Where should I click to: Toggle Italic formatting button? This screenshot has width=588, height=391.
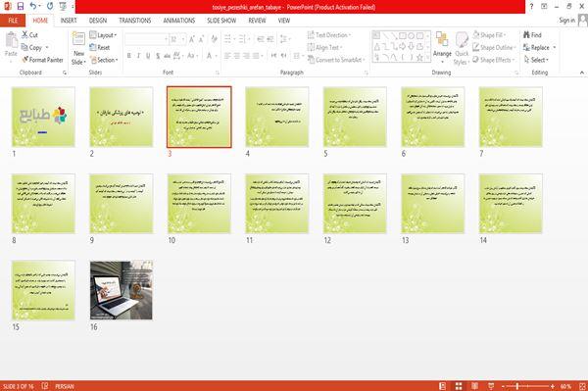[x=139, y=56]
